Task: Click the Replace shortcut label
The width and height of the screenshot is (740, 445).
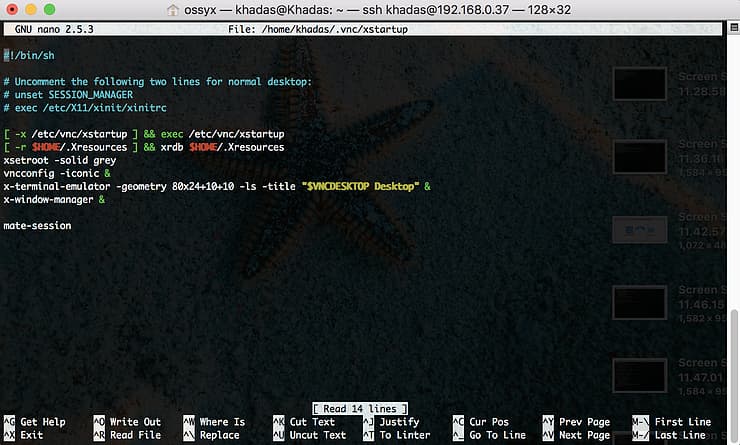Action: (x=219, y=435)
